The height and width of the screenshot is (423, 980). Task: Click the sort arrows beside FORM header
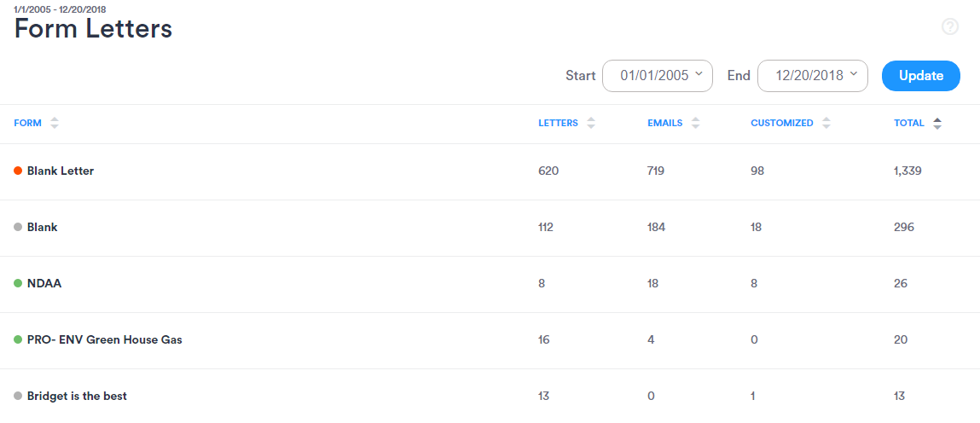[x=55, y=123]
